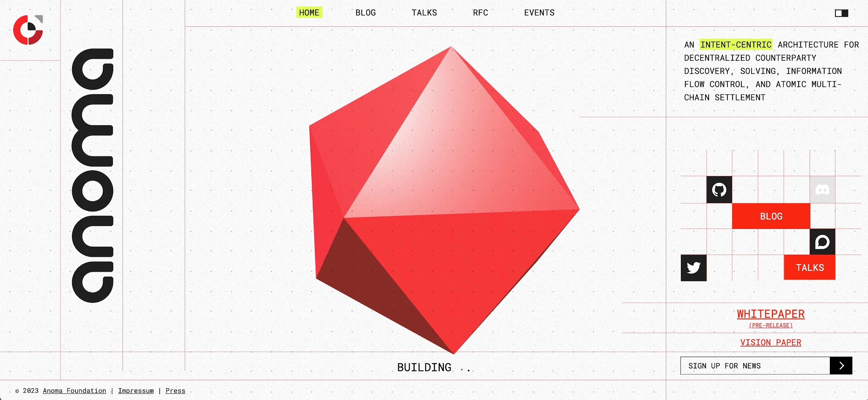Select the EVENTS navigation tab
Screen dimensions: 868x400
[539, 12]
